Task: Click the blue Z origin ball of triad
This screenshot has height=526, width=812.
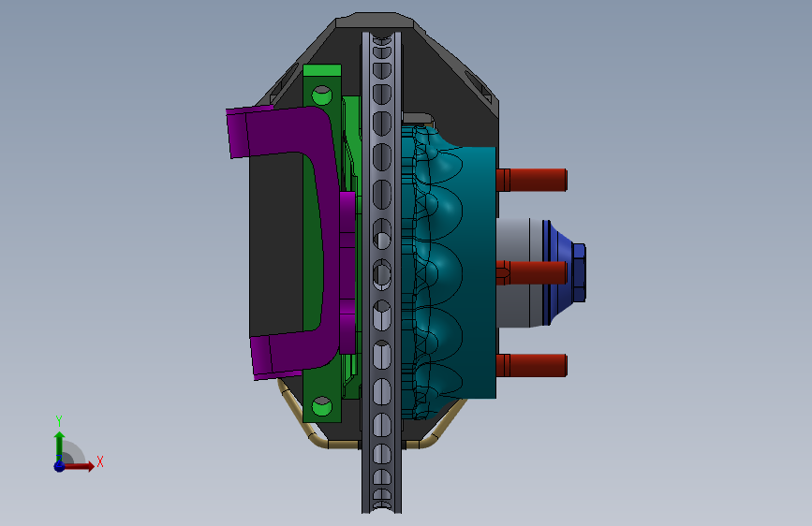Action: 59,466
